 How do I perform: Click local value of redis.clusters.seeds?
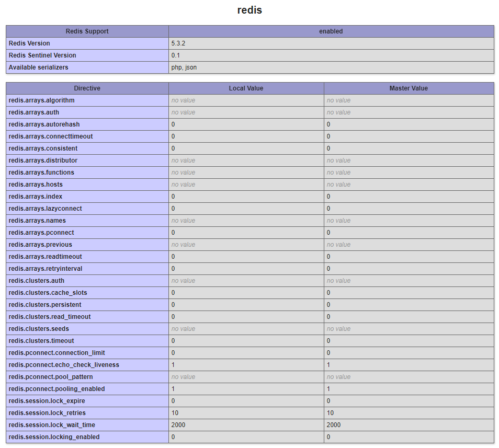pyautogui.click(x=183, y=329)
